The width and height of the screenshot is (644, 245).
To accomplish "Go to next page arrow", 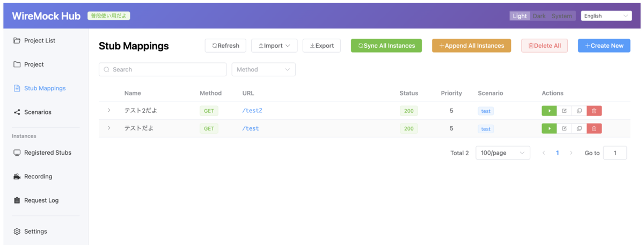I will tap(571, 153).
